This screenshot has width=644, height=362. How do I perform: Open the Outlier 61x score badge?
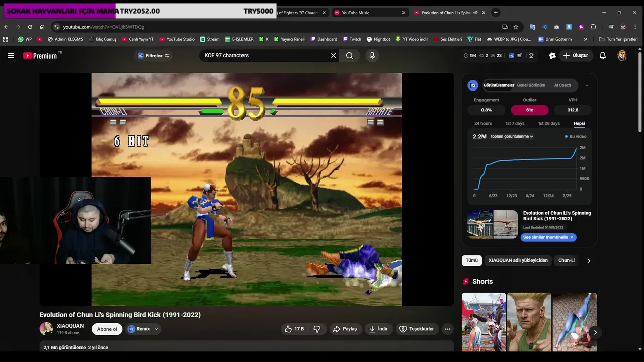(x=530, y=110)
